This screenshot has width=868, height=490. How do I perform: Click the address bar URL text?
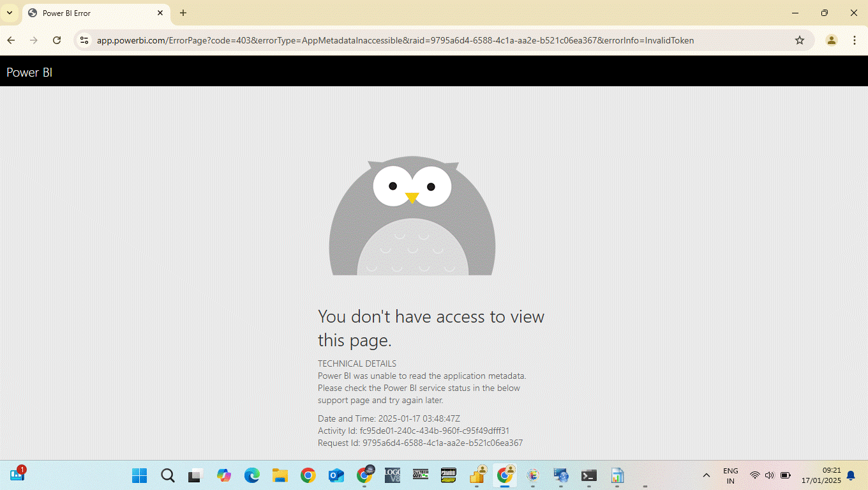(x=394, y=40)
